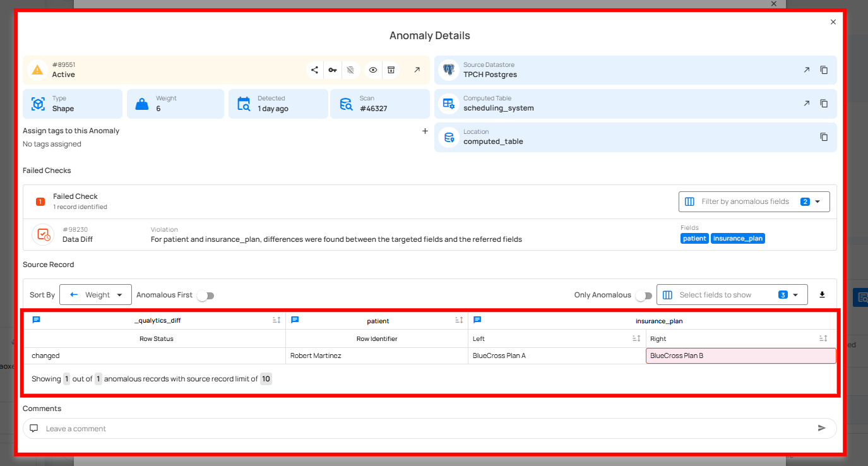Turn on the Only Anomalous switch
Image resolution: width=868 pixels, height=466 pixels.
pos(643,296)
